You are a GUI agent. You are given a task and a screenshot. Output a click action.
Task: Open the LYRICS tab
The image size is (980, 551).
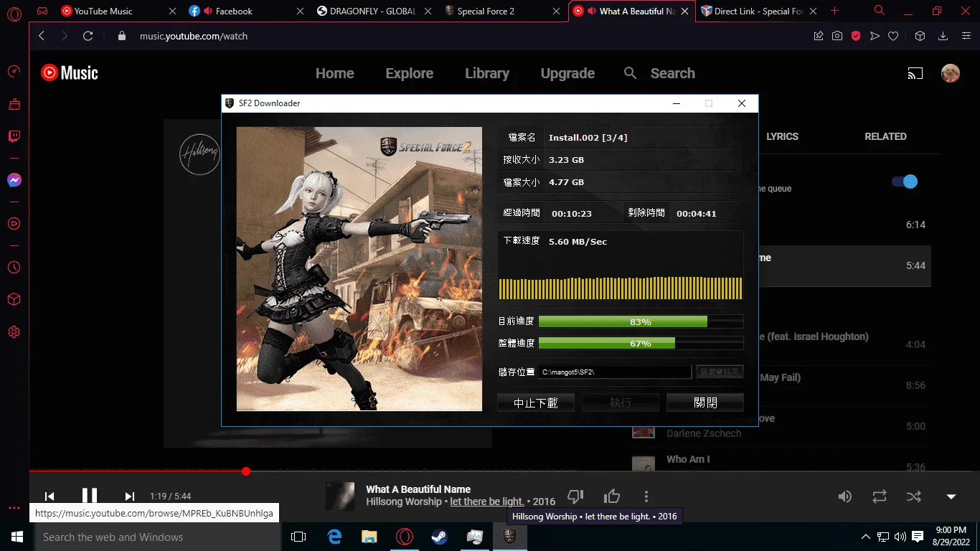[782, 136]
